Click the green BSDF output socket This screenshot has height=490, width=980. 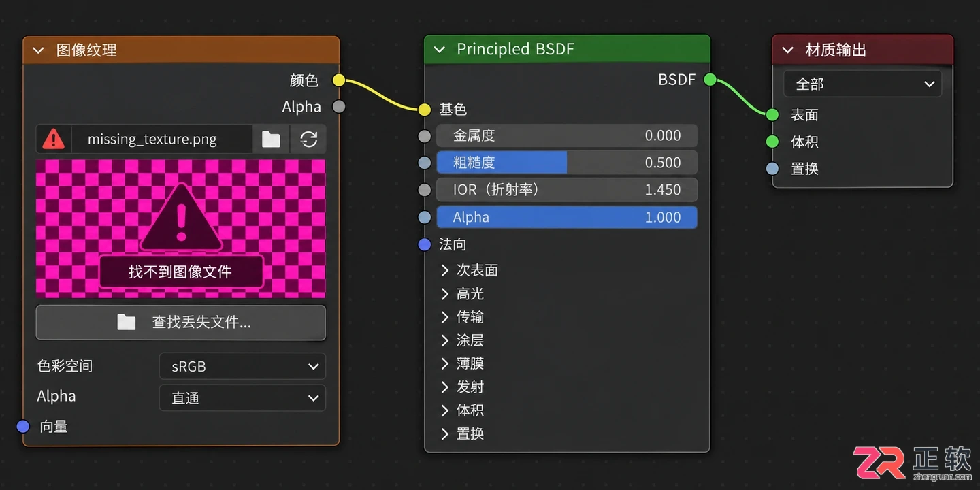[x=710, y=80]
